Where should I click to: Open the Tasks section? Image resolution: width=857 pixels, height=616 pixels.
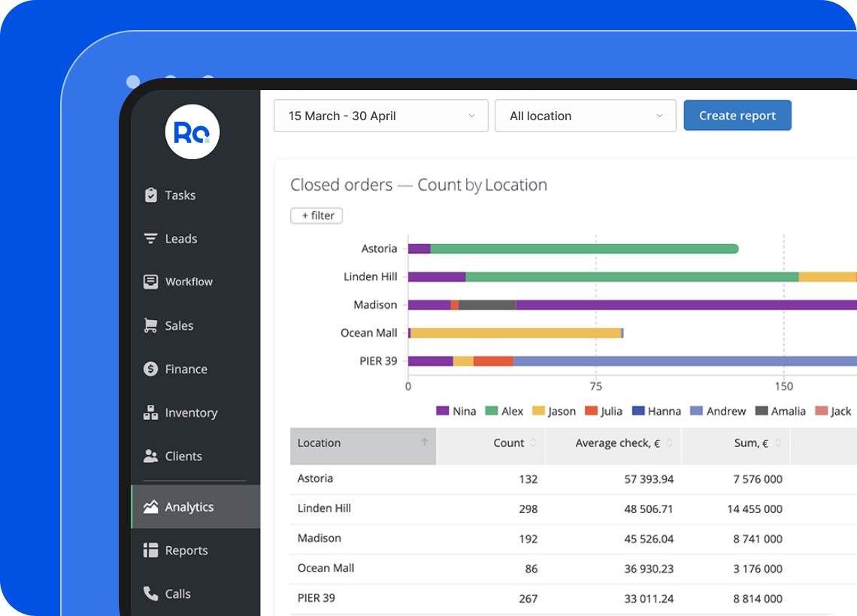[180, 195]
